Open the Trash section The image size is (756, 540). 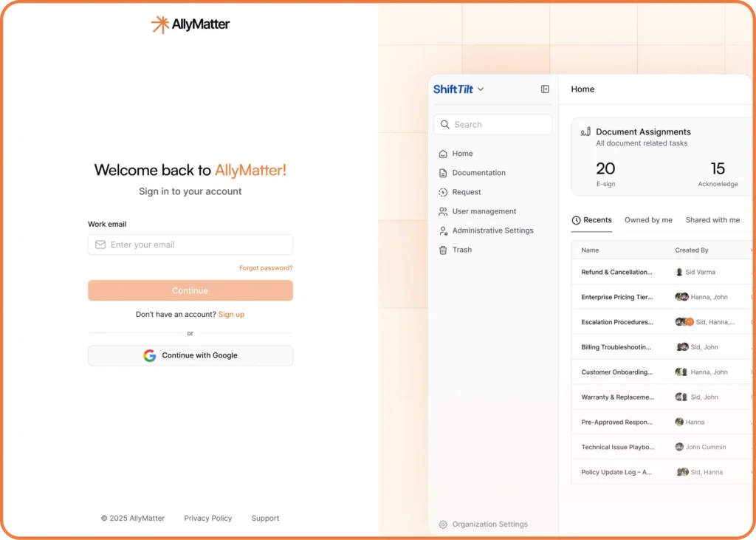461,249
